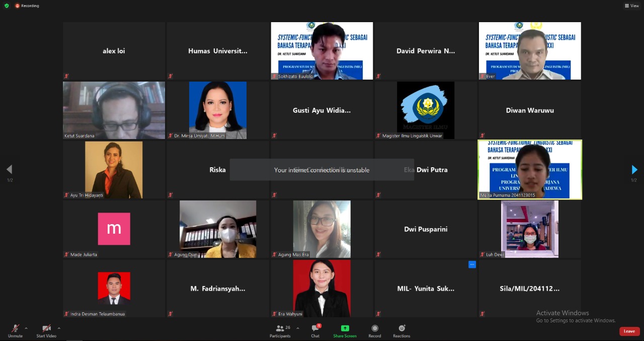Select Melna Purnama's highlighted video tile
Screen dimensions: 644x341
(x=530, y=170)
